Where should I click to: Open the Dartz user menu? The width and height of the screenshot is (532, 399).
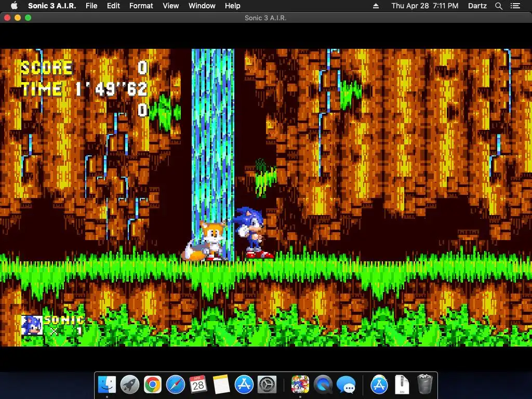click(x=477, y=6)
